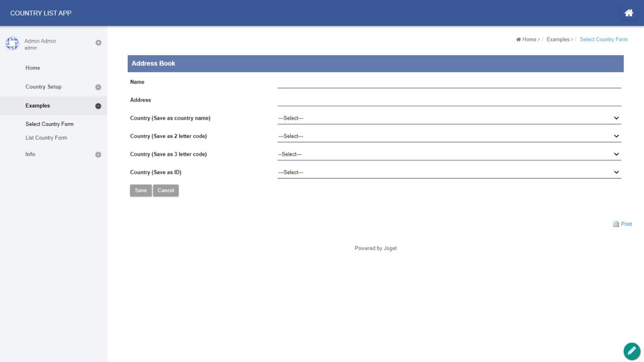Click the Admin Admin user name
Viewport: 644px width, 362px height.
(x=40, y=41)
